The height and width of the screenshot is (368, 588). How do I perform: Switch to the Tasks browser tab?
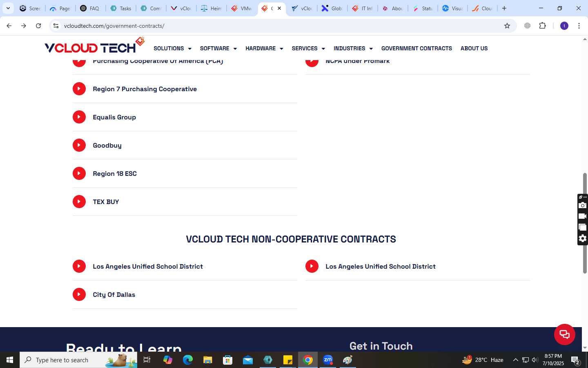coord(121,8)
